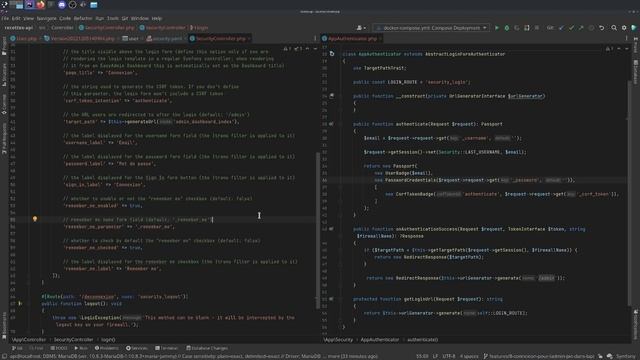Toggle the Notifications tool window on right sidebar
The image size is (640, 360).
click(636, 324)
